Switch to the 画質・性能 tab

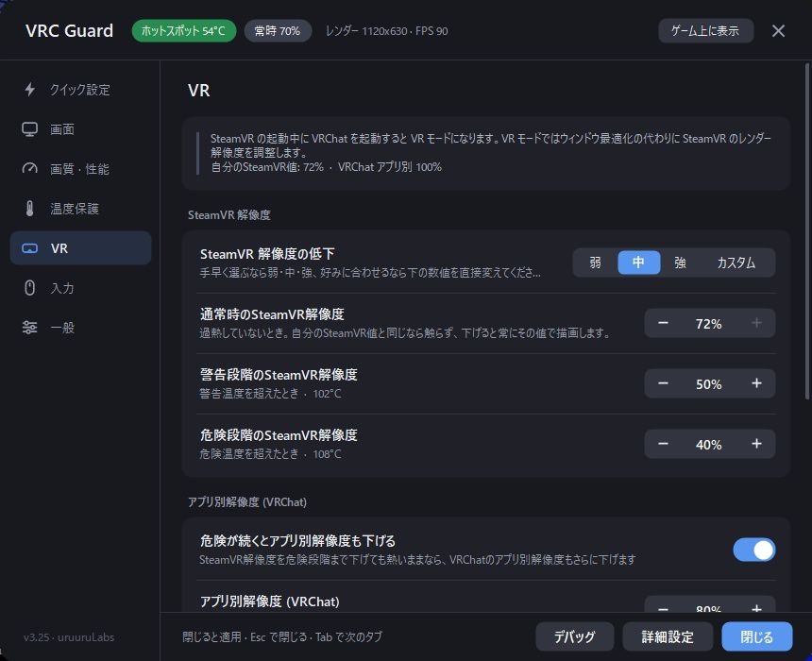pyautogui.click(x=81, y=168)
